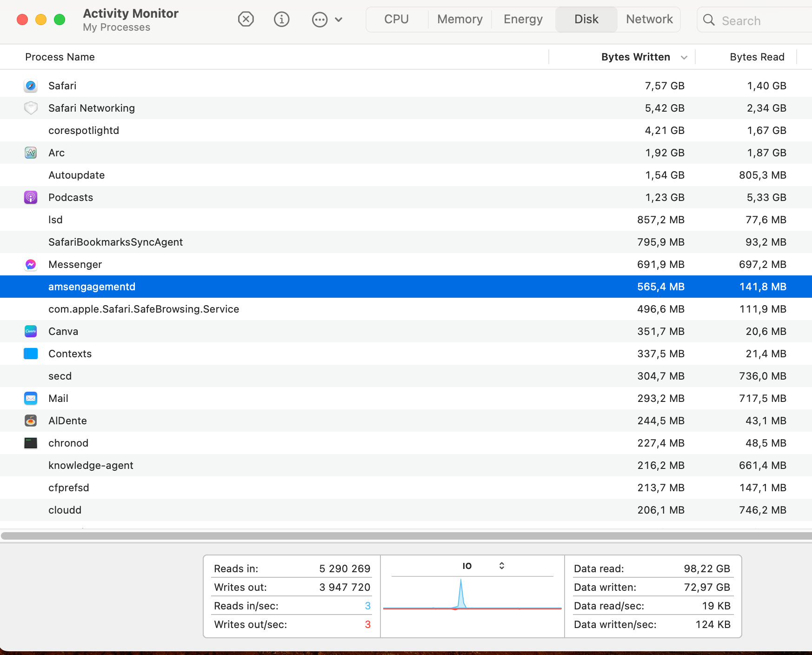This screenshot has height=655, width=812.
Task: Click the Canva app icon
Action: point(31,331)
